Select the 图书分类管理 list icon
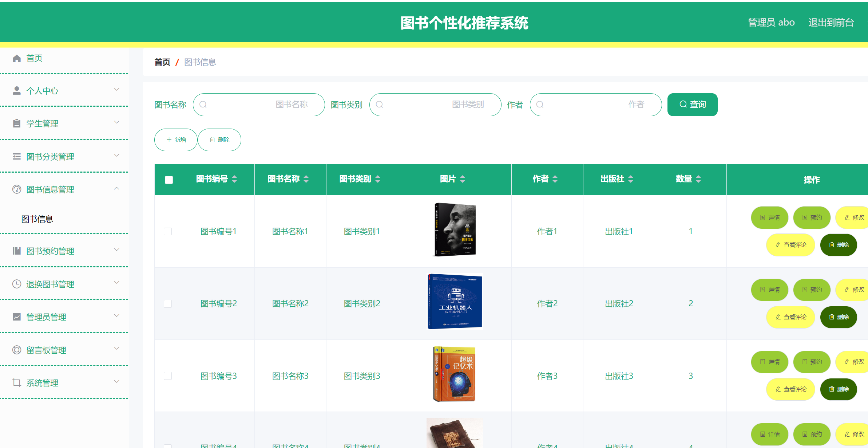Viewport: 868px width, 448px height. tap(17, 156)
